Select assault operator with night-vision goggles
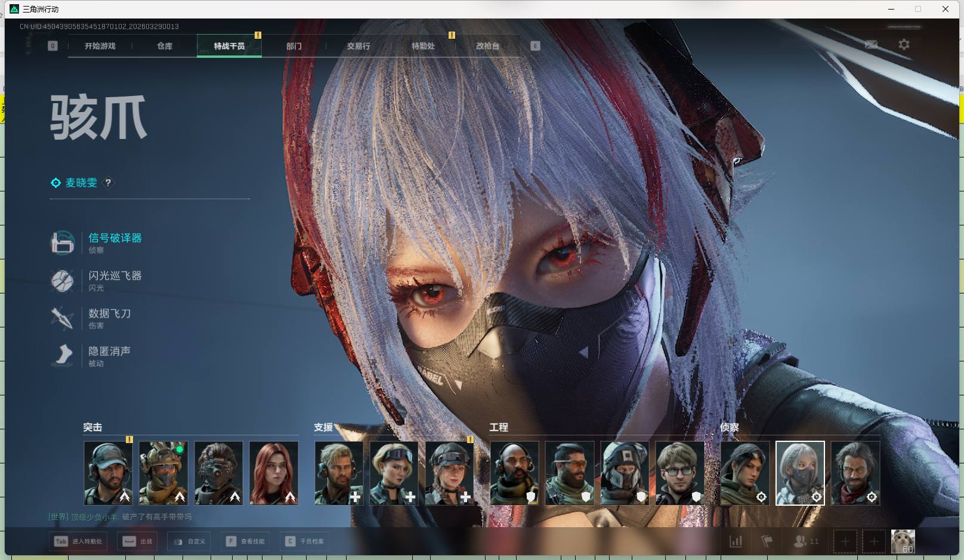The height and width of the screenshot is (560, 964). click(218, 473)
